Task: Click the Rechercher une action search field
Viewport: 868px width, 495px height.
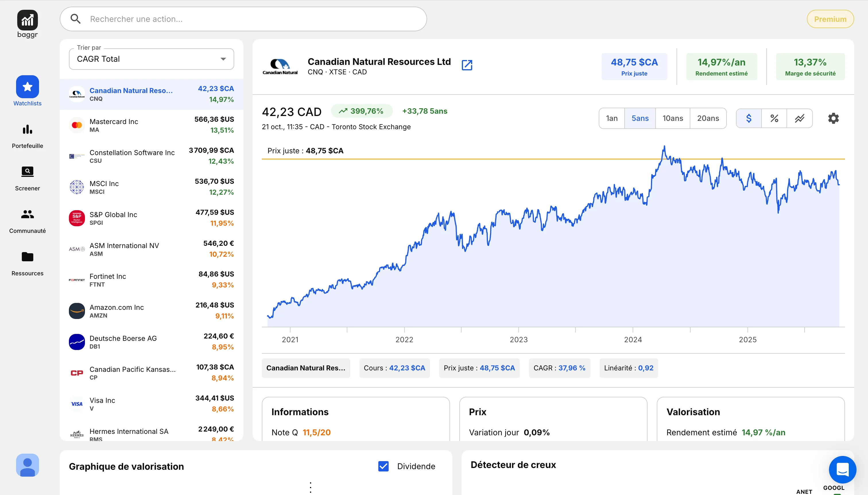Action: coord(243,19)
